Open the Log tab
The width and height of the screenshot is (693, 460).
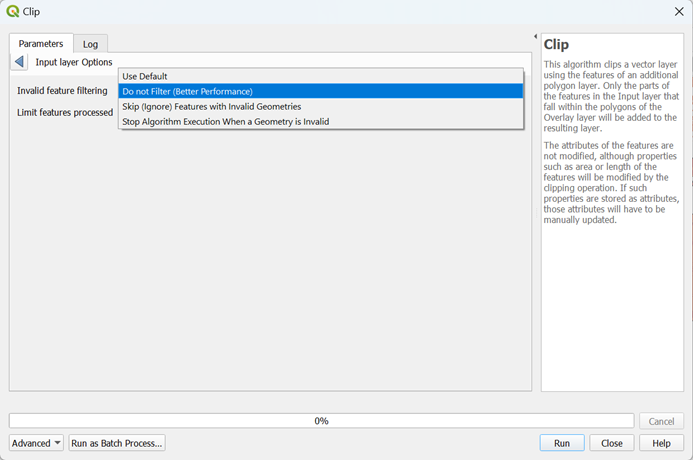click(x=91, y=44)
